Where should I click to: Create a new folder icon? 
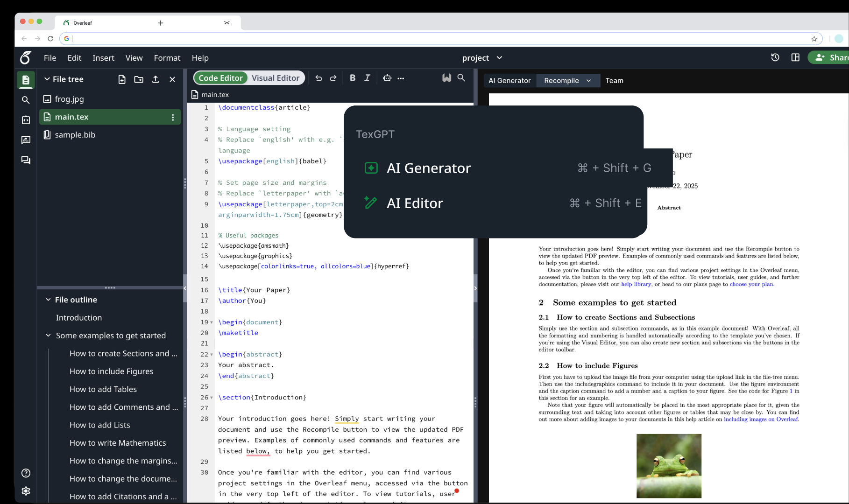click(139, 79)
